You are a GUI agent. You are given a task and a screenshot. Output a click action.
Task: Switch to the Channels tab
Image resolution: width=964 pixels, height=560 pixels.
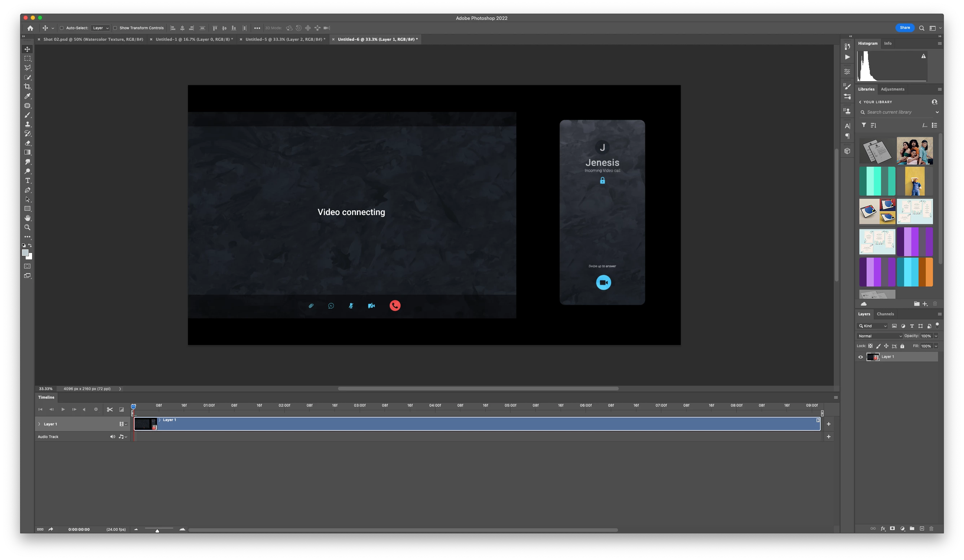pyautogui.click(x=885, y=314)
